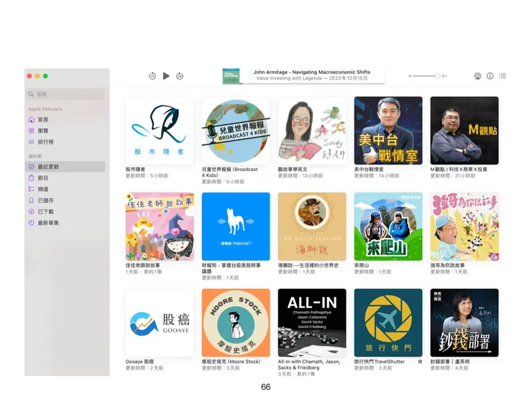This screenshot has height=399, width=532.
Task: Open the Up Next queue list
Action: click(503, 76)
